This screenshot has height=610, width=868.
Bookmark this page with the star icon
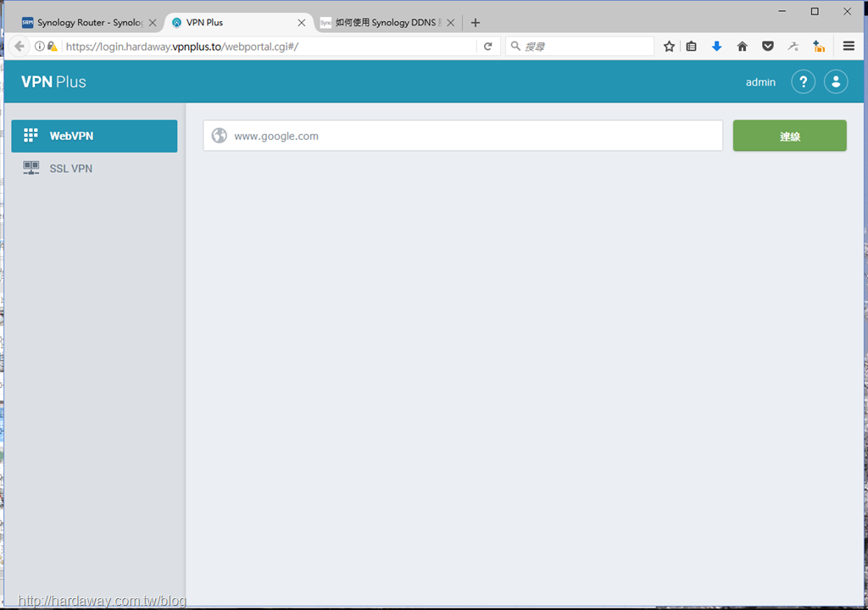670,47
